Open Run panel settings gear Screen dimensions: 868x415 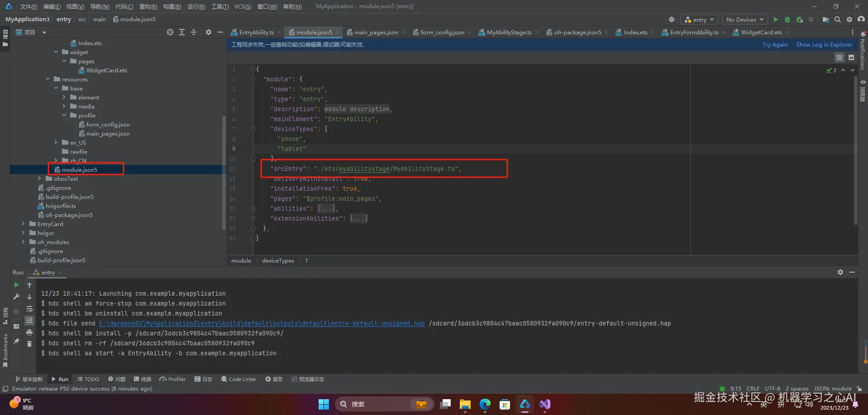click(x=840, y=272)
